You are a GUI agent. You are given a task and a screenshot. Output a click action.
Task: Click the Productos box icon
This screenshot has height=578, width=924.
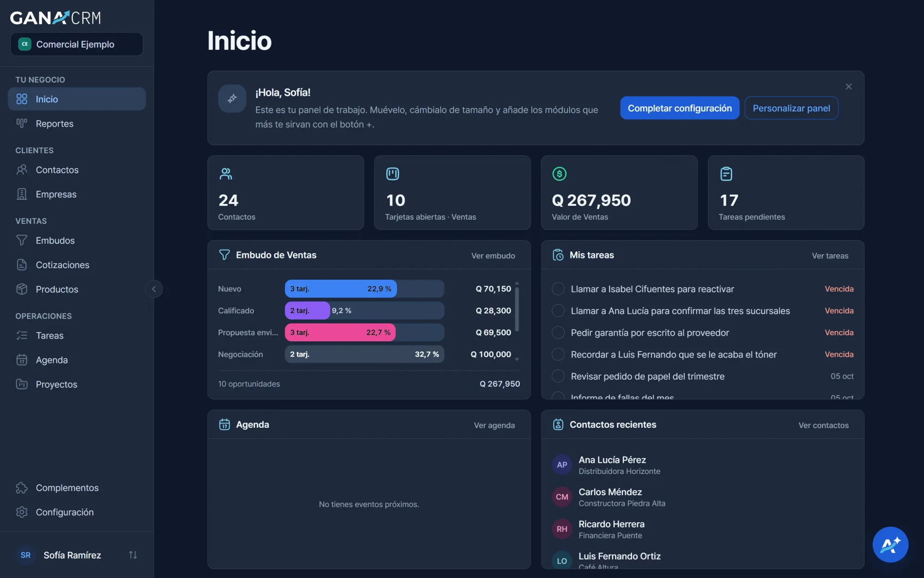[22, 289]
